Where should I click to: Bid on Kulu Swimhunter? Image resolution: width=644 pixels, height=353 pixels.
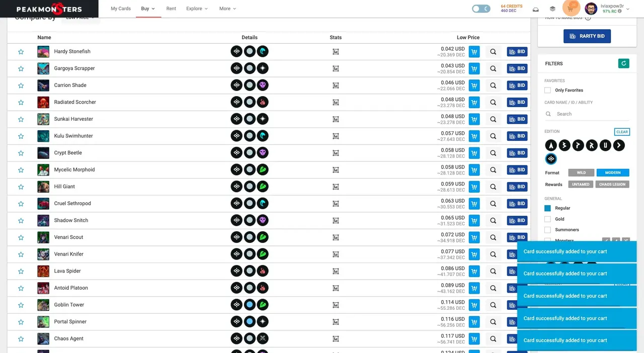tap(517, 136)
